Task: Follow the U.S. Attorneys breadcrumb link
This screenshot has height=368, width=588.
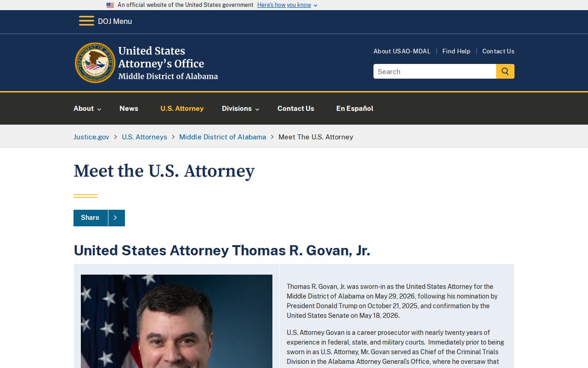Action: (x=144, y=137)
